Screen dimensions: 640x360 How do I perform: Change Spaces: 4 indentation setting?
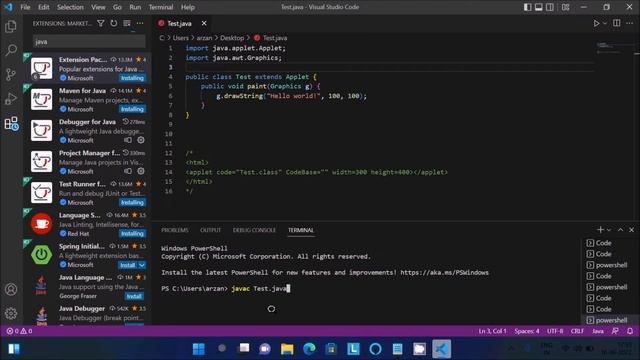[527, 331]
